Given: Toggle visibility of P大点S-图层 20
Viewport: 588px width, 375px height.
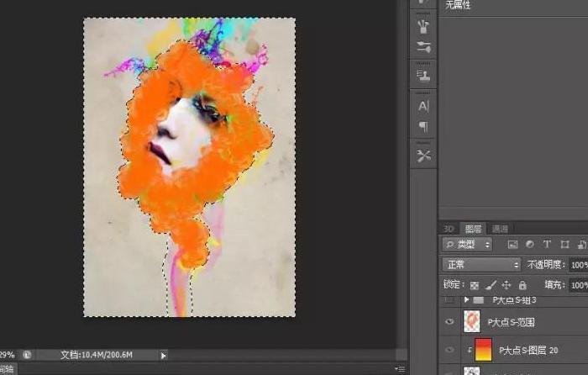Looking at the screenshot, I should (449, 350).
